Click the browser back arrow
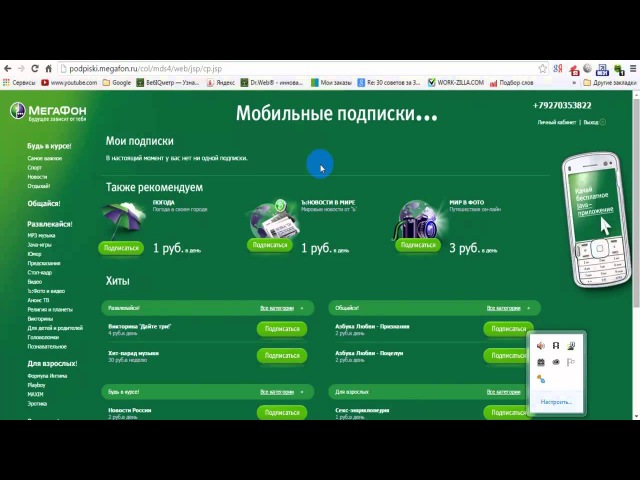 click(8, 69)
